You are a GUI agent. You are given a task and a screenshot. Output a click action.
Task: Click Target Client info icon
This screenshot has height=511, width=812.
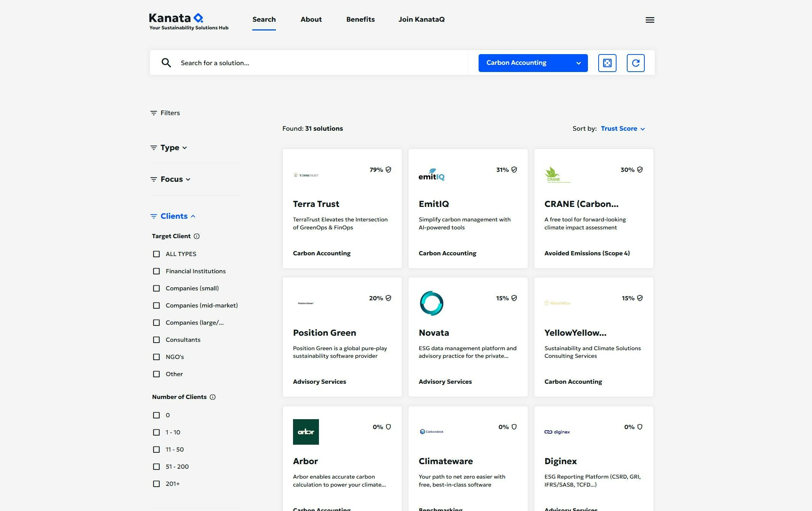197,236
